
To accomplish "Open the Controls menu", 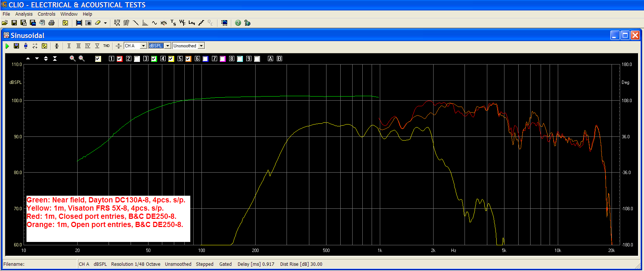I will [47, 14].
